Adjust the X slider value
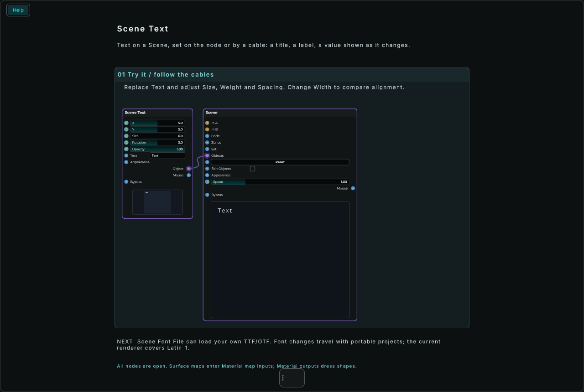The height and width of the screenshot is (392, 584). point(157,123)
